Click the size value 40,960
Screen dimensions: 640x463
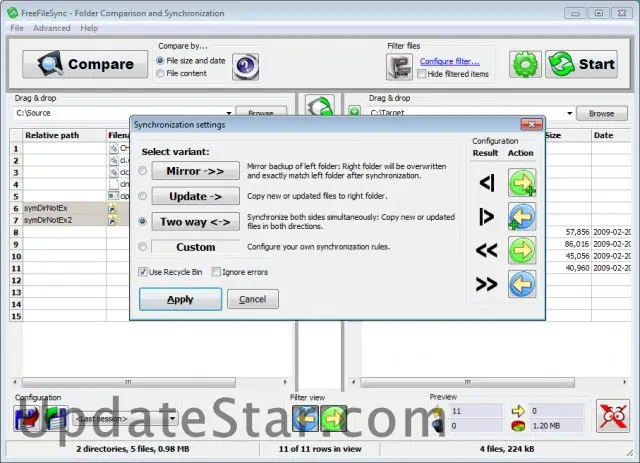coord(577,268)
